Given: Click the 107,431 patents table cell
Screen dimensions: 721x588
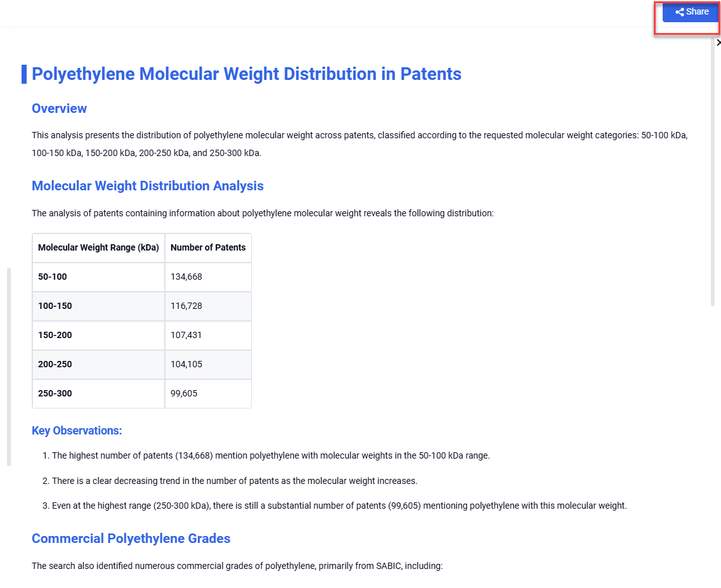Looking at the screenshot, I should pyautogui.click(x=186, y=335).
